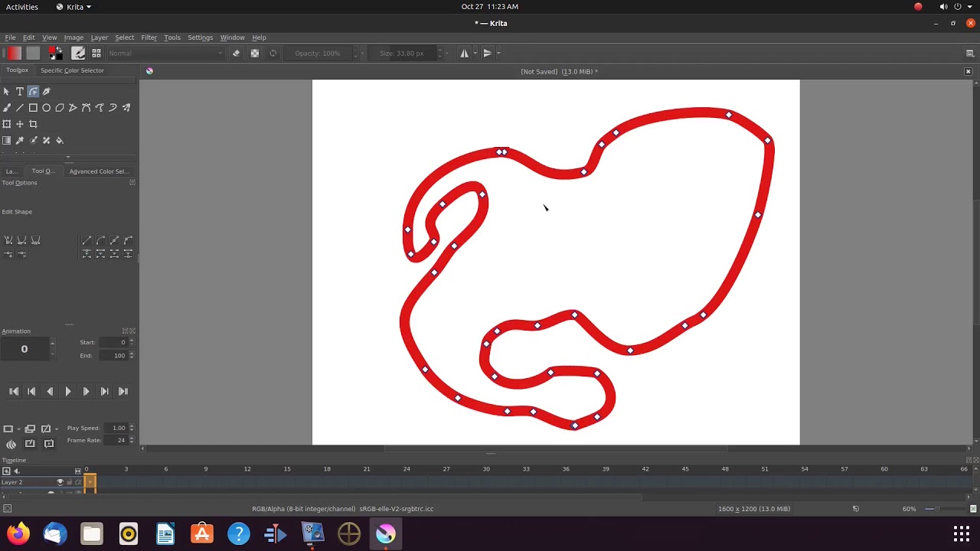
Task: Select the Bezier Curve tool
Action: click(86, 108)
